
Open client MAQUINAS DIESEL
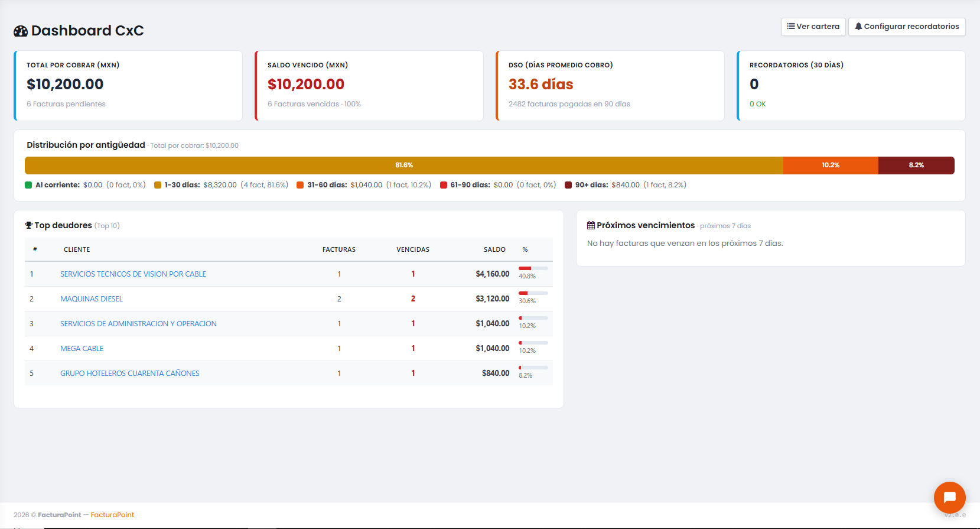coord(92,299)
